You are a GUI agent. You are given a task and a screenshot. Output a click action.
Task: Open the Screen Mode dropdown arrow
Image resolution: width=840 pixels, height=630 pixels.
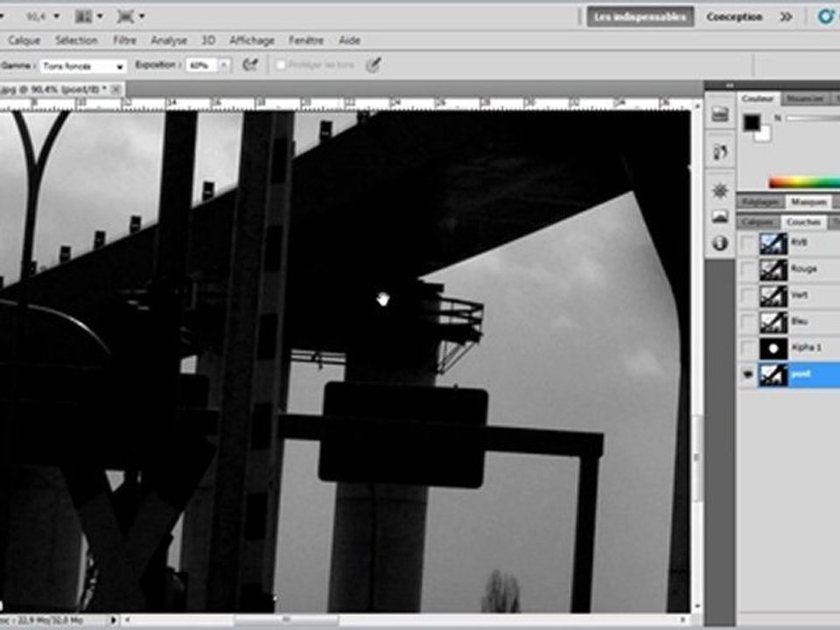click(x=142, y=17)
